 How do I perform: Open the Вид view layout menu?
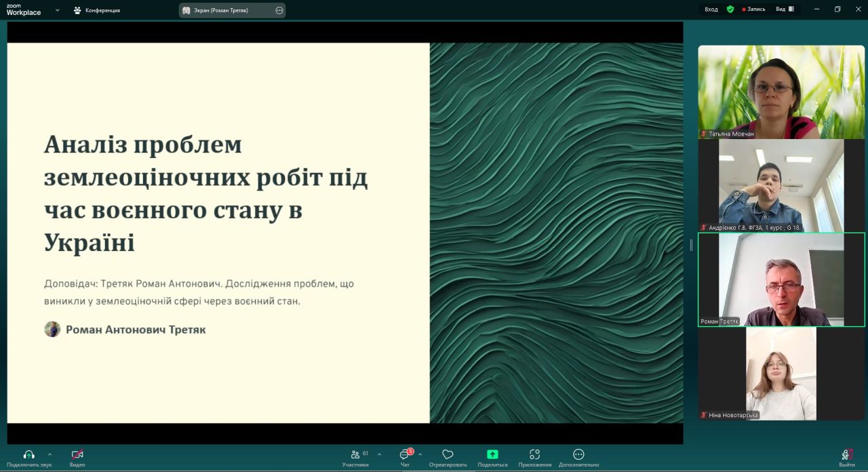[x=783, y=9]
